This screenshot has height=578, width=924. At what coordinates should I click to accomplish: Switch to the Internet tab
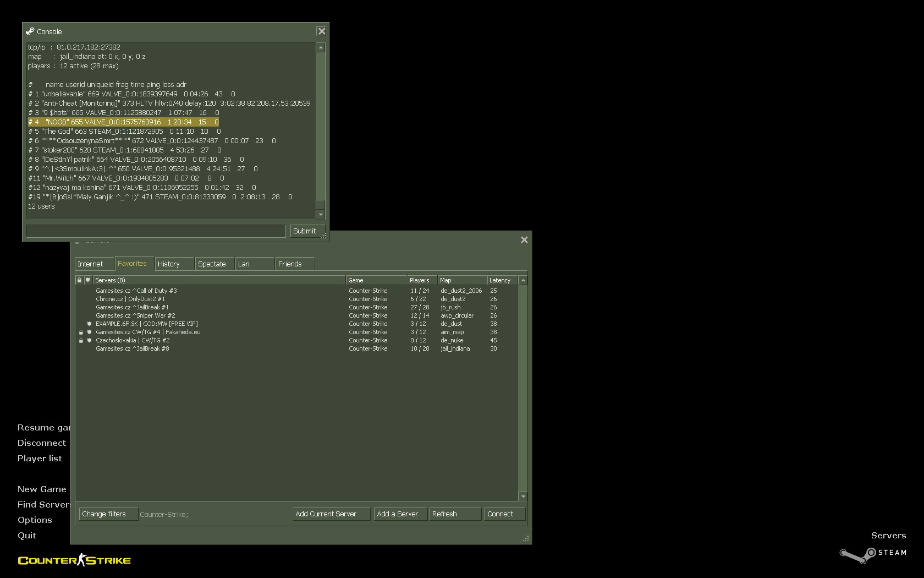95,264
